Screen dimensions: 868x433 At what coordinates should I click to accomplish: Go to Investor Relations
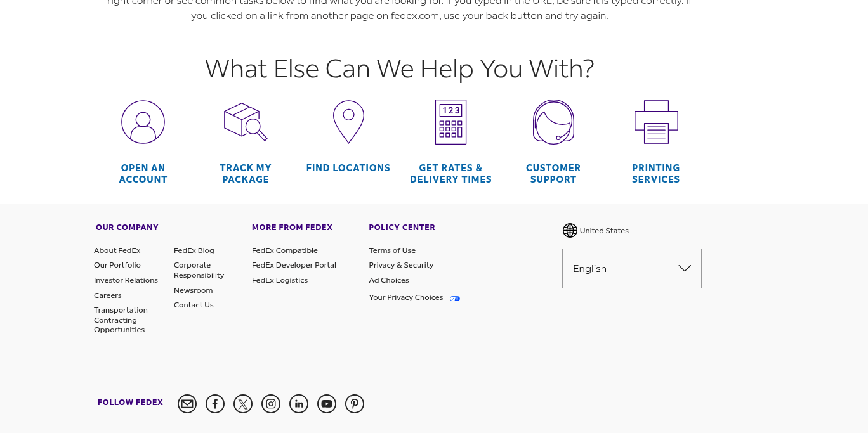click(x=126, y=280)
